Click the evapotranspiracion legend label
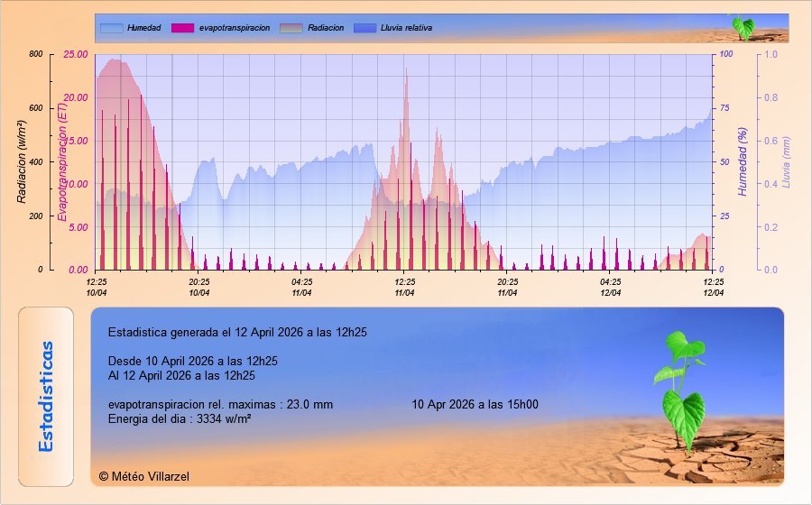This screenshot has height=505, width=812. coord(234,28)
